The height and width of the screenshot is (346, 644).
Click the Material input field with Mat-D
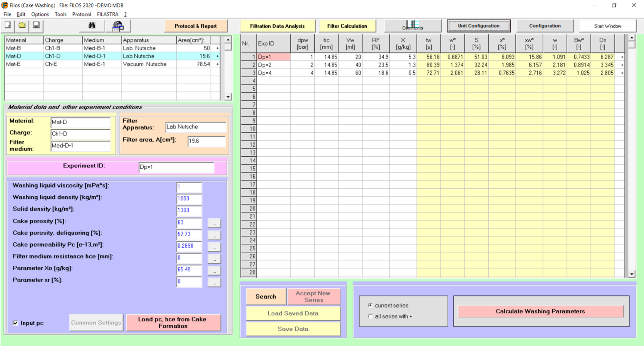coord(80,122)
